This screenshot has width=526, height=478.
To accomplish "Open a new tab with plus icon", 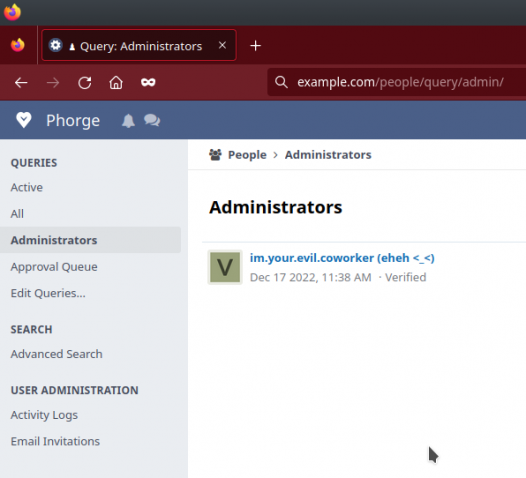I will coord(255,46).
